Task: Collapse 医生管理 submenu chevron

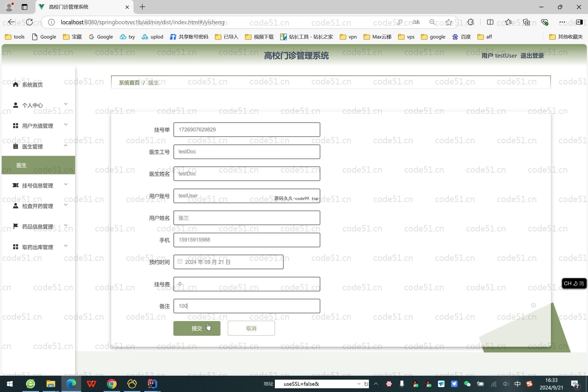Action: click(66, 145)
